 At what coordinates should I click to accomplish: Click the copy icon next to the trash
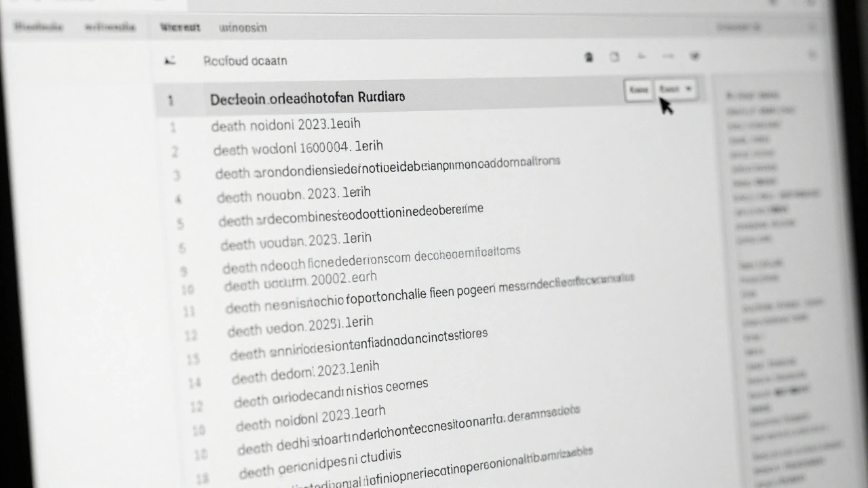pos(615,57)
